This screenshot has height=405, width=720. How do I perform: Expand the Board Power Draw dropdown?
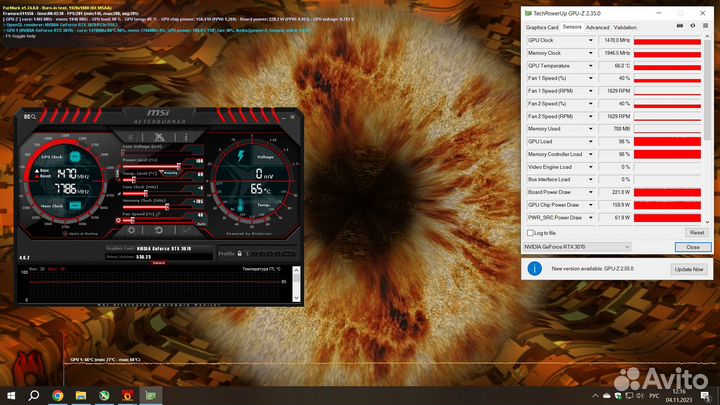(x=591, y=192)
